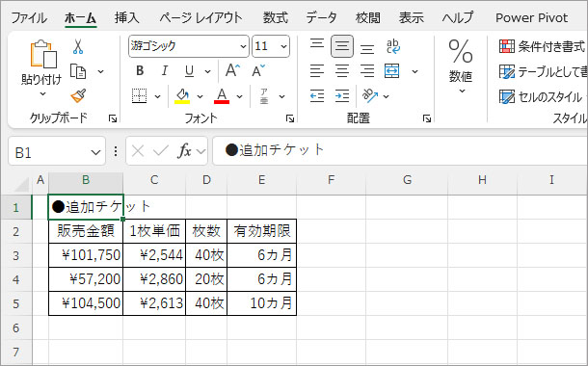Align text right
This screenshot has height=366, width=588.
tap(366, 71)
